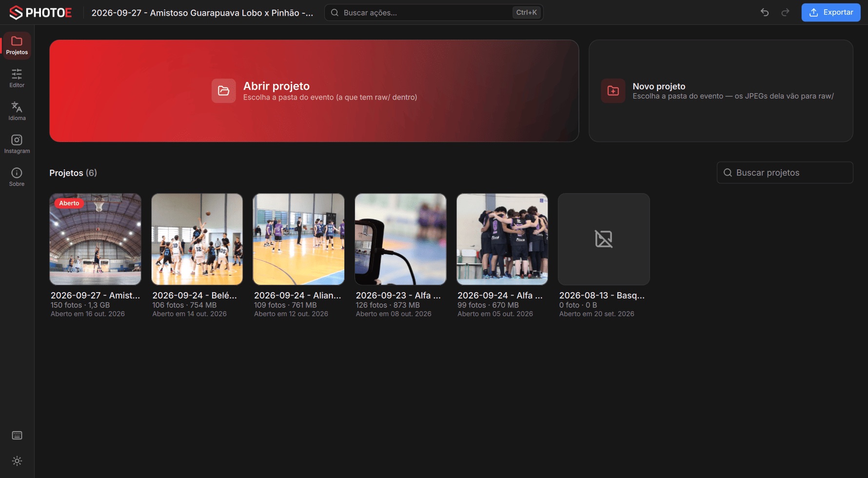Image resolution: width=868 pixels, height=478 pixels.
Task: Click the 'Aberto em 20 set. 2026' text
Action: 597,314
